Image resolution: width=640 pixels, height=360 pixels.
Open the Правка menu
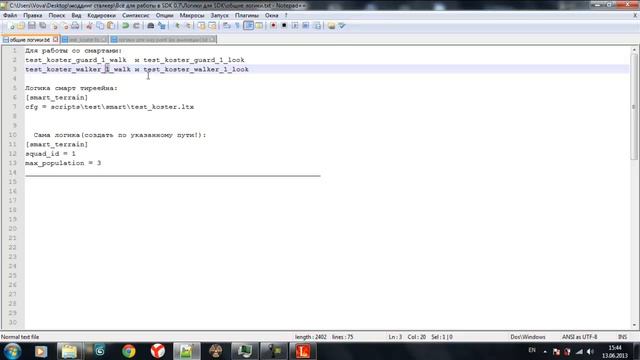[x=33, y=15]
